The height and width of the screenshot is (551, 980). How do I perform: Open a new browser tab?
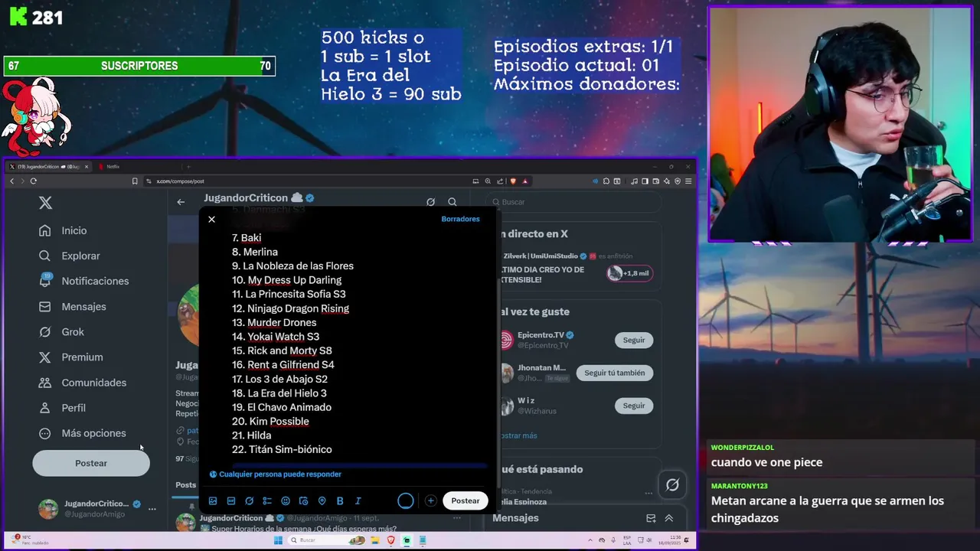[x=188, y=167]
